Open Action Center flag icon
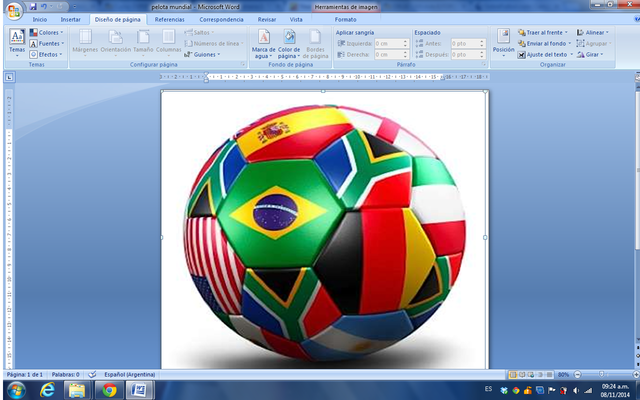 pyautogui.click(x=551, y=390)
